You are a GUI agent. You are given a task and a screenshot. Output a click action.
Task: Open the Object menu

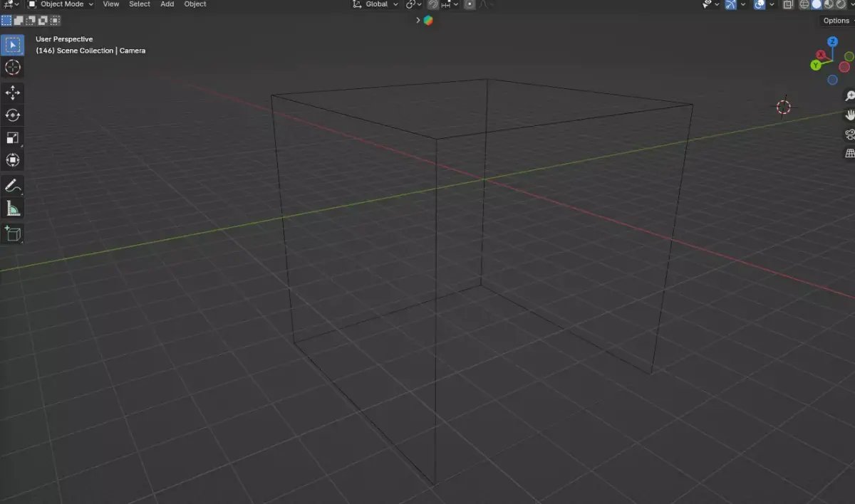(195, 4)
